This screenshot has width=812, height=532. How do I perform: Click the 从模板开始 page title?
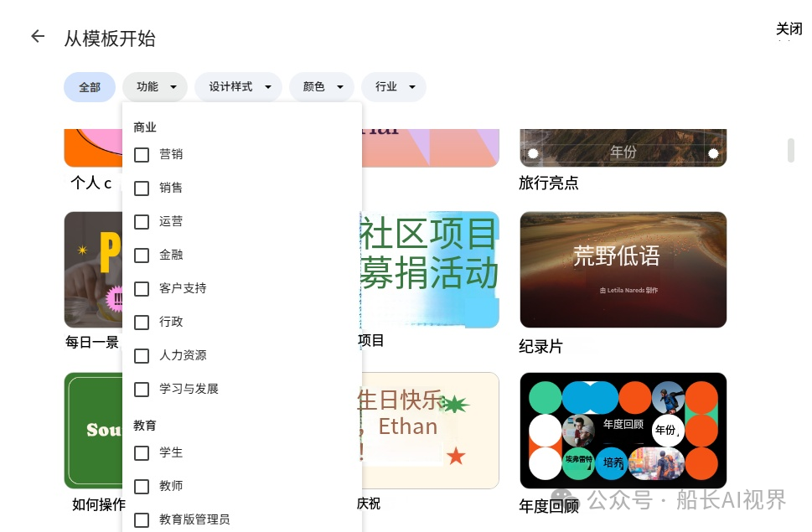click(110, 39)
